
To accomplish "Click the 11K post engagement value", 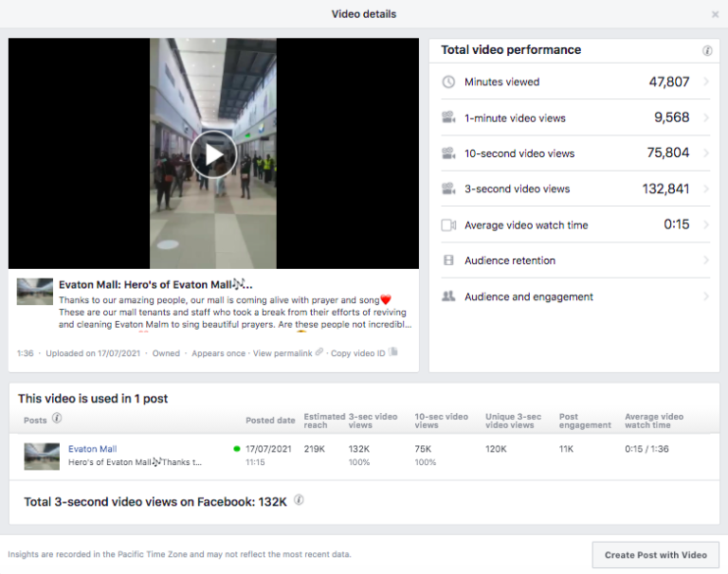I will coord(566,449).
